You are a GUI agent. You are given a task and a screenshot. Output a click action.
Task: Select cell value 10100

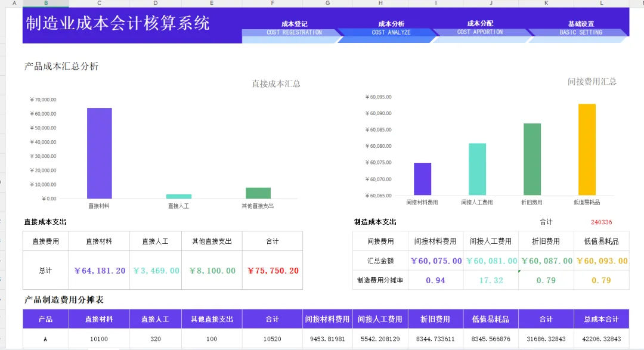pyautogui.click(x=99, y=339)
